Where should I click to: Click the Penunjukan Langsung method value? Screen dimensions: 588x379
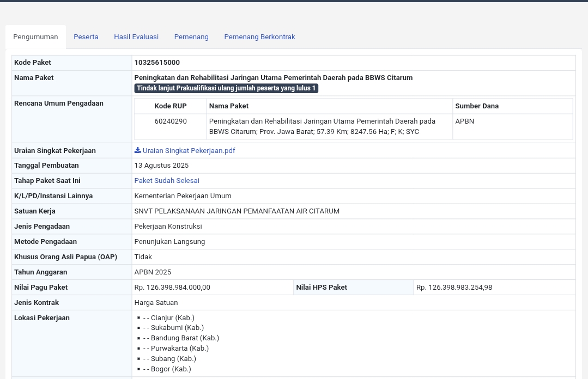coord(169,242)
